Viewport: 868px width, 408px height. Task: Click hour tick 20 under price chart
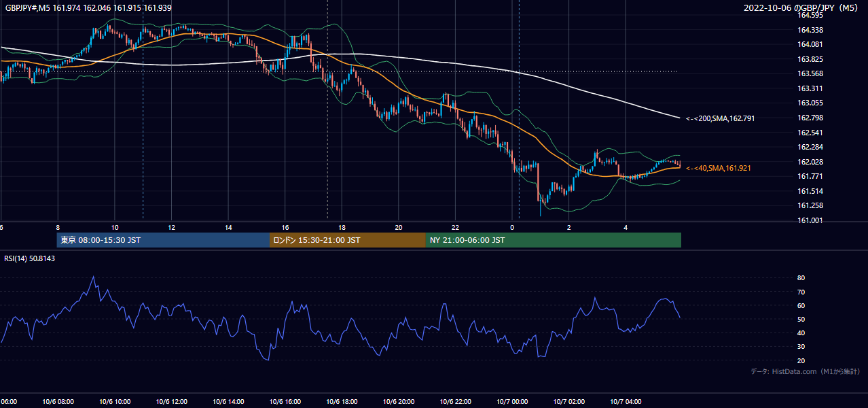(398, 228)
